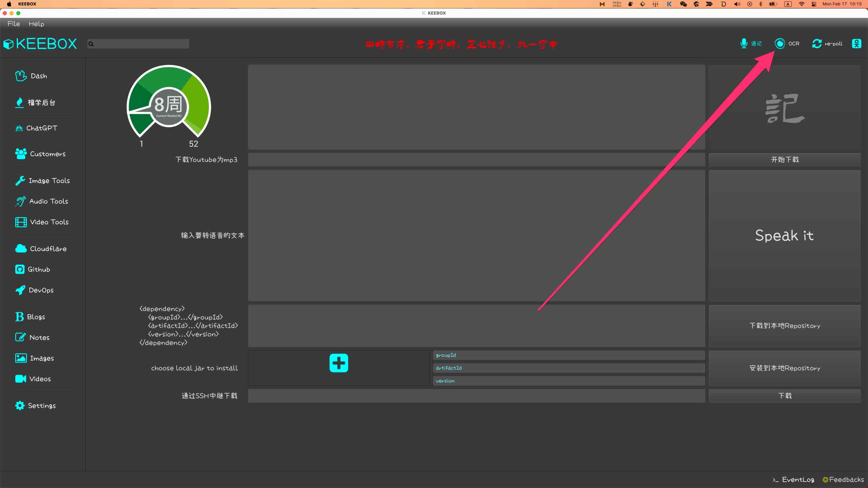Screen dimensions: 868x488
Task: Click the KEEBOX menu bar item
Action: click(27, 4)
